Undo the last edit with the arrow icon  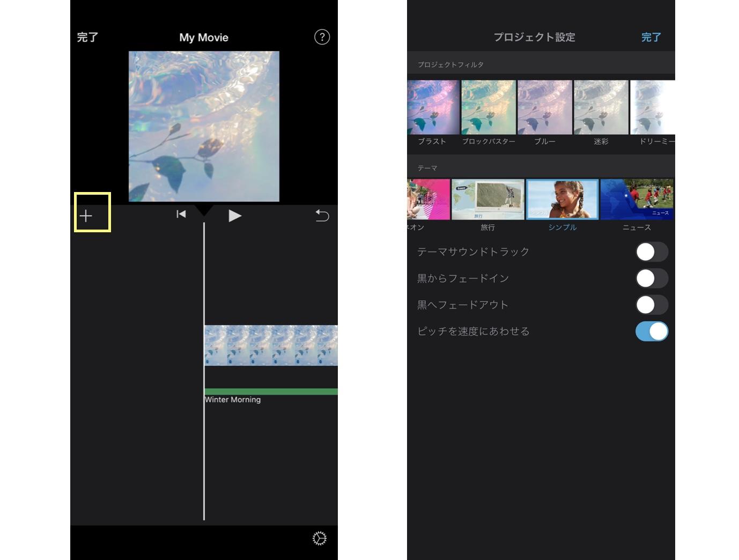click(x=322, y=216)
